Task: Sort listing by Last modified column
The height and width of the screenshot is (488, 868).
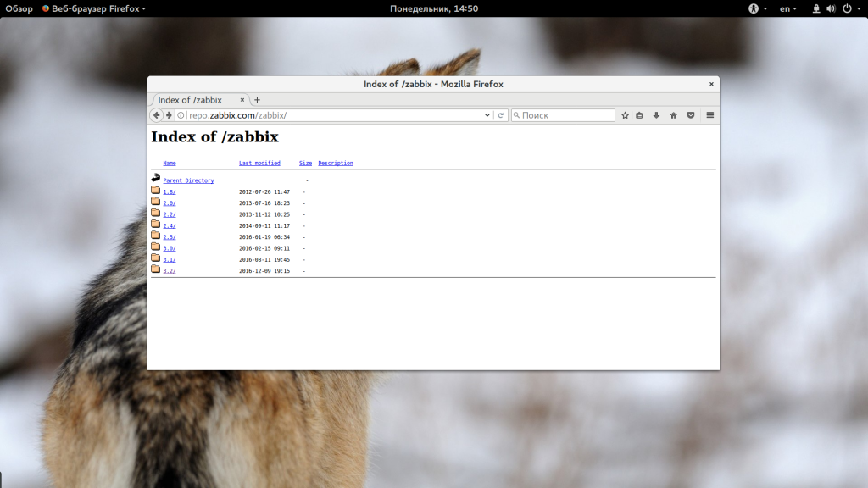Action: 259,163
